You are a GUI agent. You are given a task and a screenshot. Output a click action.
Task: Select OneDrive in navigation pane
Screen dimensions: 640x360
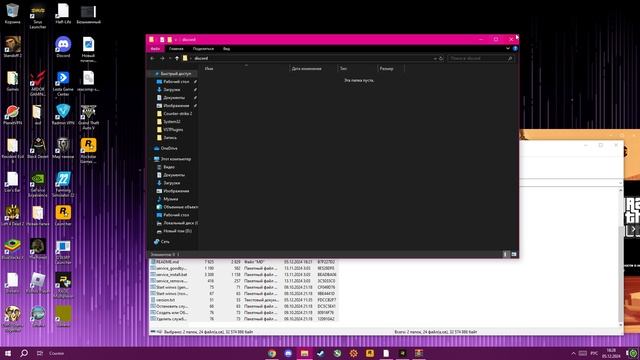169,148
